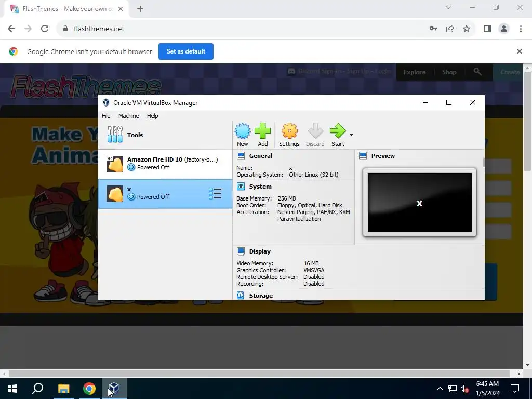
Task: Open the Help menu in VirtualBox
Action: (152, 116)
